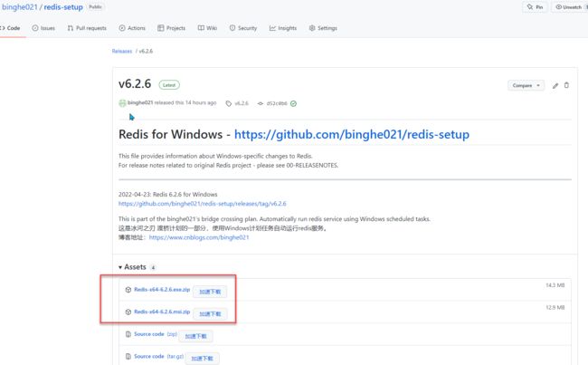Open the releases/tag/v6.2.6 URL link
The width and height of the screenshot is (588, 365).
pyautogui.click(x=202, y=204)
